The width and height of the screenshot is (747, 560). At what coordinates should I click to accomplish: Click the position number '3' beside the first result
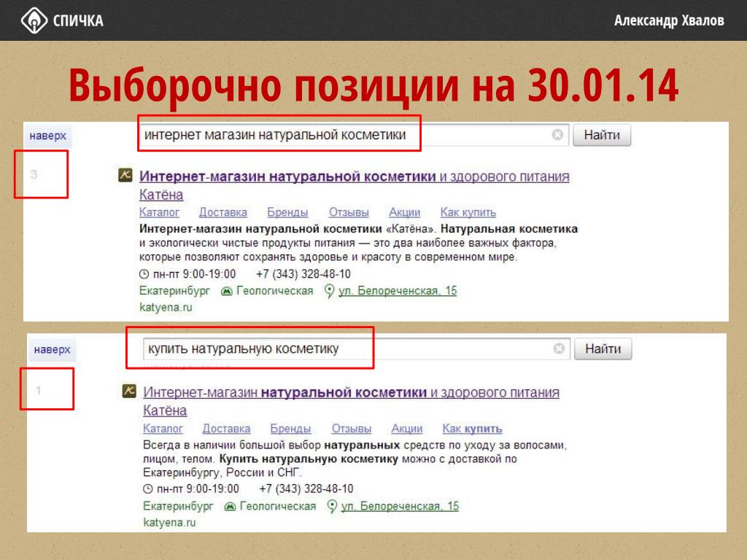click(34, 174)
